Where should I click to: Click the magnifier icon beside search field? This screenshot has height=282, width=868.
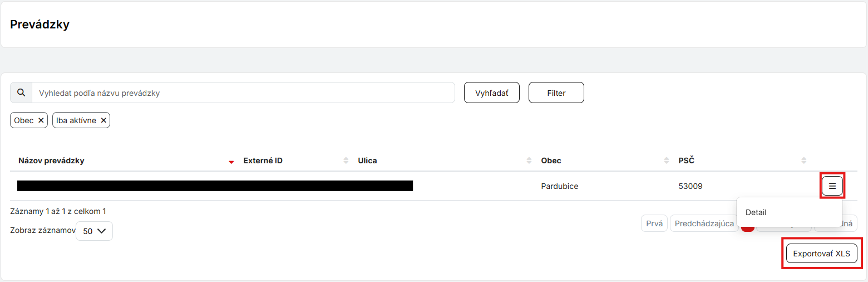(21, 93)
